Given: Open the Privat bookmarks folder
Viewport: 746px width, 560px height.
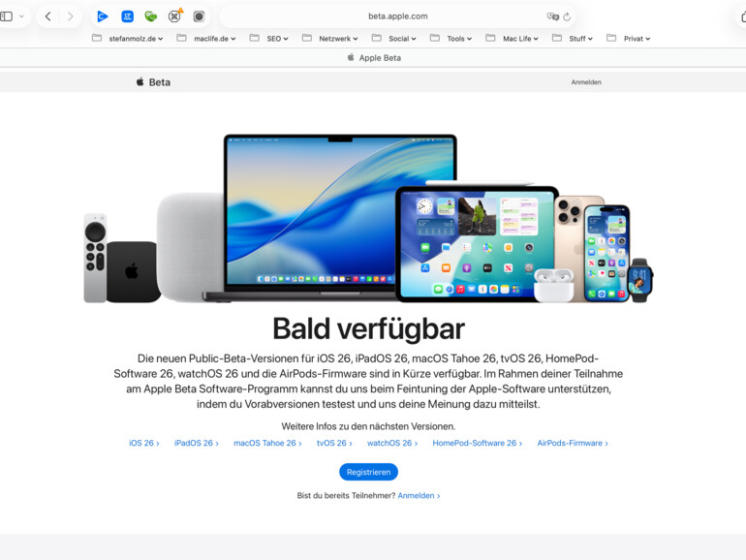Looking at the screenshot, I should [629, 39].
